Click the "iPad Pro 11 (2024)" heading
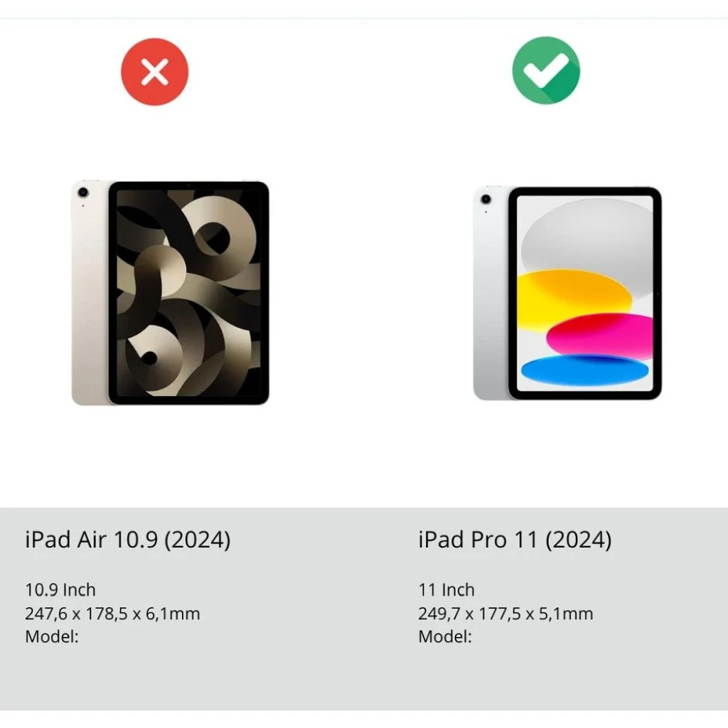The width and height of the screenshot is (728, 728). [515, 540]
